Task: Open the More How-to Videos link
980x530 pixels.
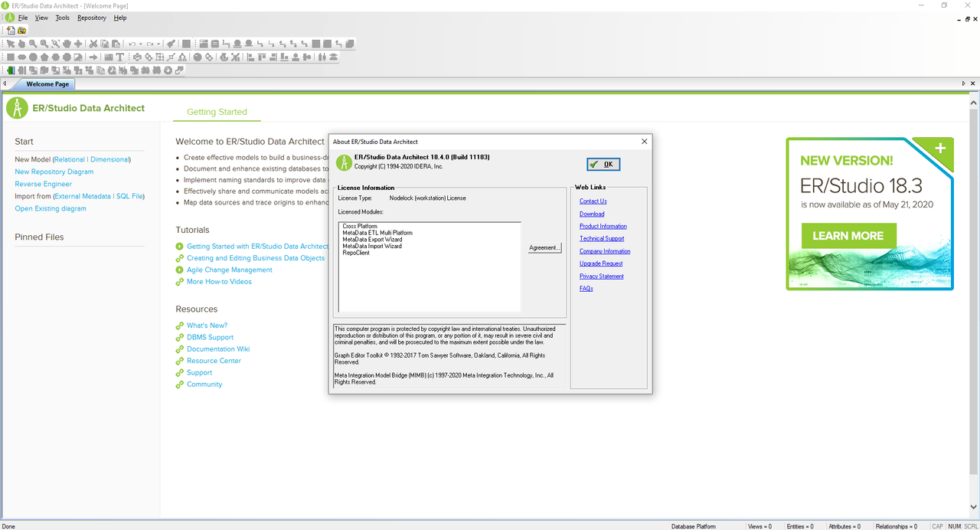Action: [x=219, y=281]
